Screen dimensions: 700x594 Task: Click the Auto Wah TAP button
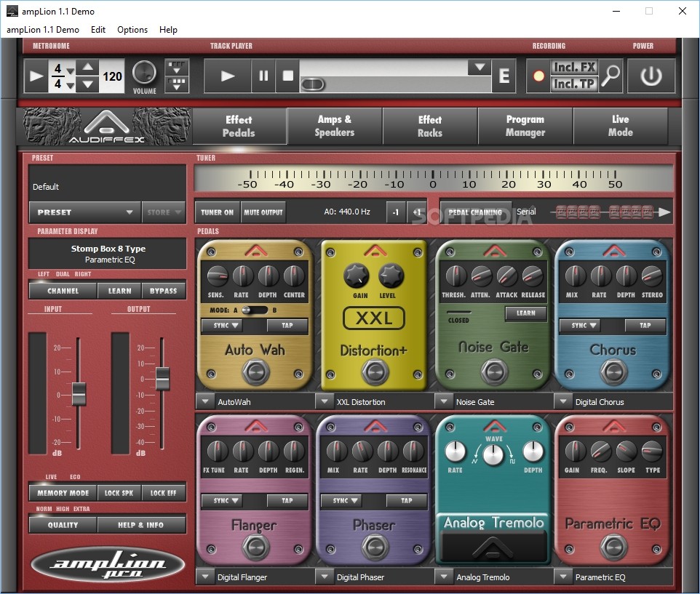click(x=287, y=326)
